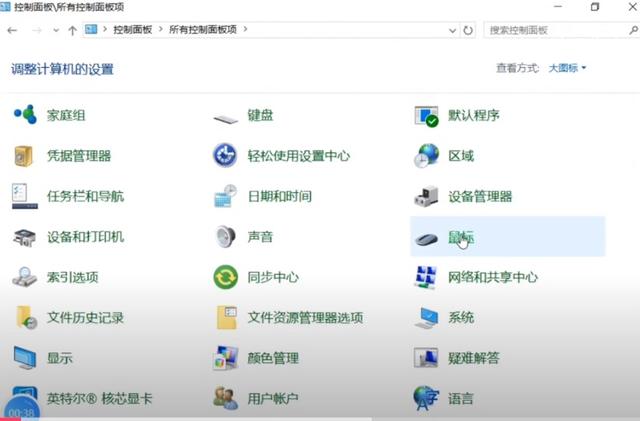Screen dimensions: 640x421
Task: Go back with the left arrow
Action: [x=12, y=30]
